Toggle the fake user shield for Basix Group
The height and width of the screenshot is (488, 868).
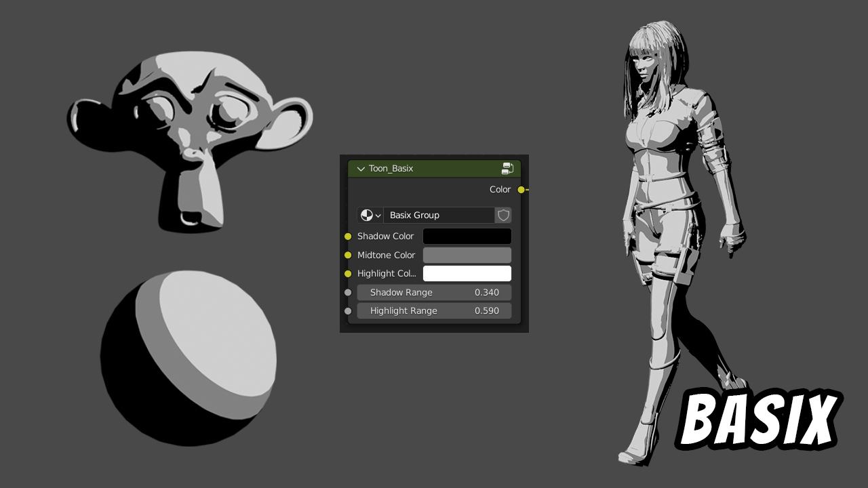(x=503, y=215)
